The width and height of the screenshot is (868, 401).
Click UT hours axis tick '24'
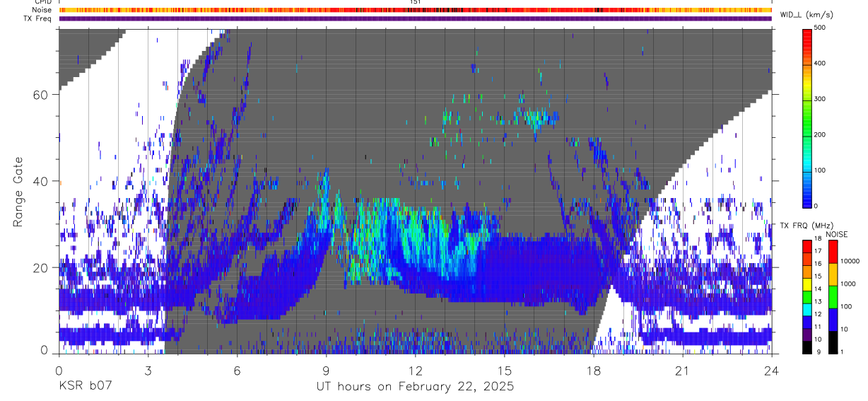[772, 371]
